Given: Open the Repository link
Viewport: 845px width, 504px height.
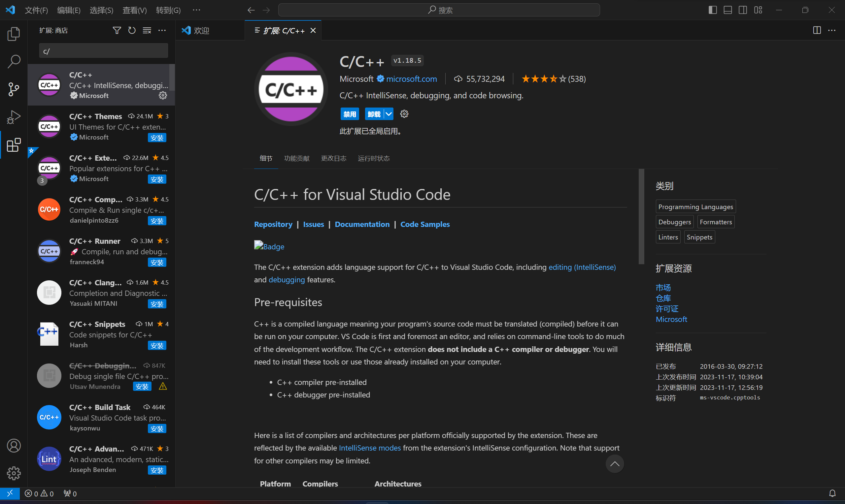Looking at the screenshot, I should [273, 224].
